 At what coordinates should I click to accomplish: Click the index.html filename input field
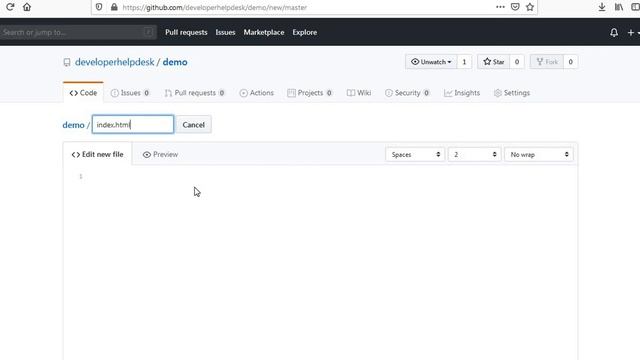133,124
